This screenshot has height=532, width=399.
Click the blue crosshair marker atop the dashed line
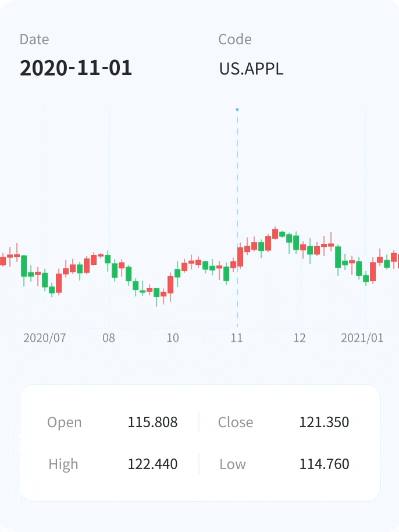[237, 109]
